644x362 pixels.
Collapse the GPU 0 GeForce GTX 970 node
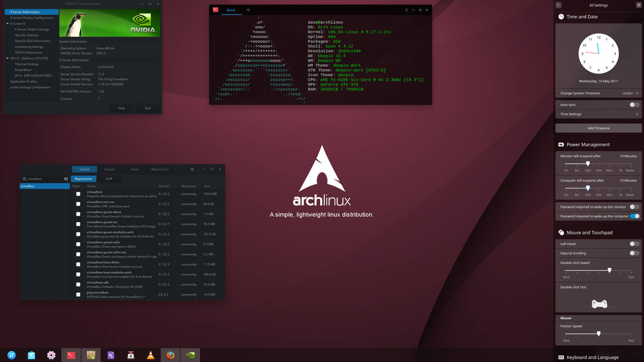point(8,58)
